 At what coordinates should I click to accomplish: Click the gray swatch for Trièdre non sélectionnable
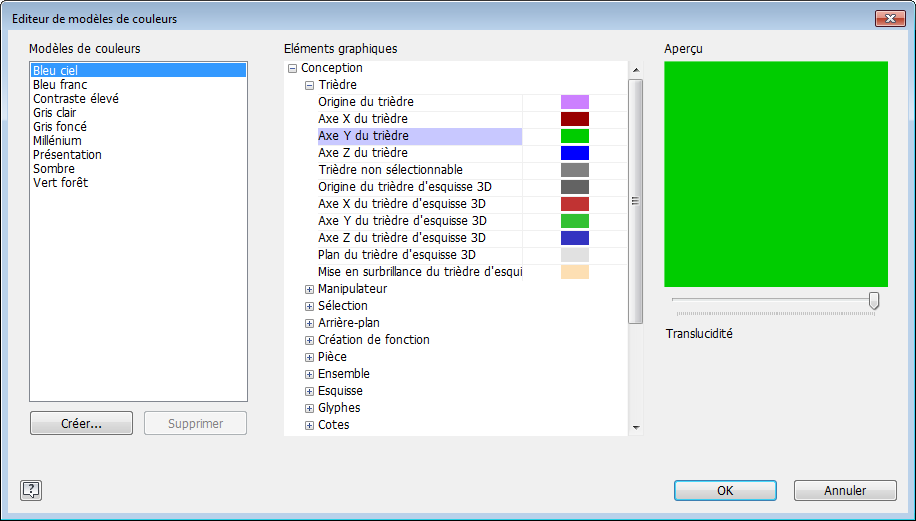click(575, 170)
